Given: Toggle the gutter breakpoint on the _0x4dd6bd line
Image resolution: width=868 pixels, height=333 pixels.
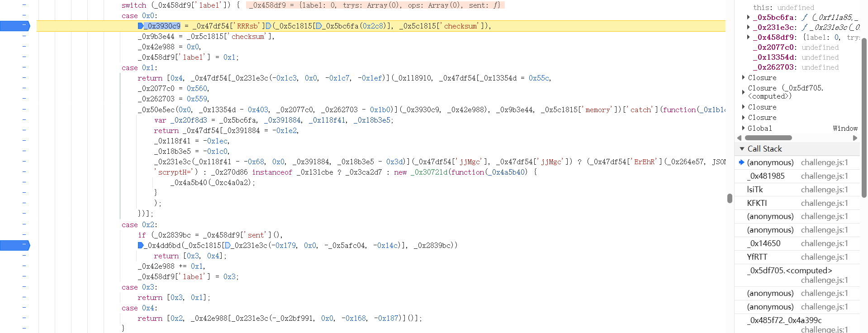Looking at the screenshot, I should pos(14,245).
